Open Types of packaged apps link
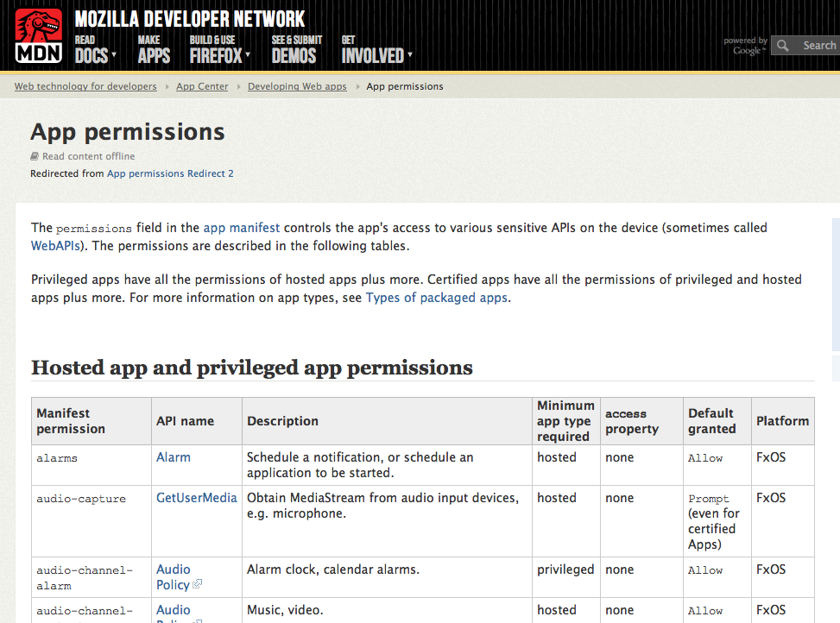Screen dimensions: 840x623 point(437,297)
